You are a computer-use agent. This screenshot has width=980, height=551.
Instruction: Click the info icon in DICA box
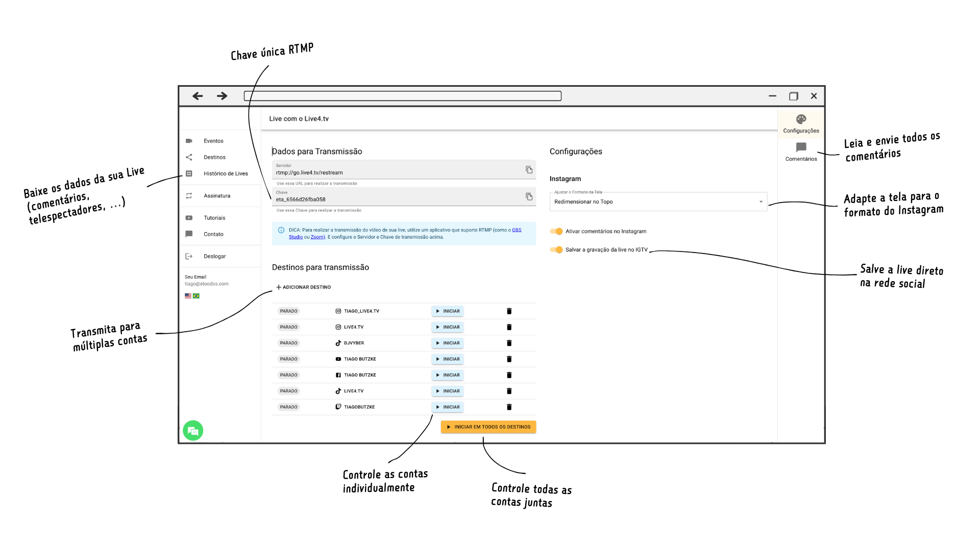click(281, 230)
